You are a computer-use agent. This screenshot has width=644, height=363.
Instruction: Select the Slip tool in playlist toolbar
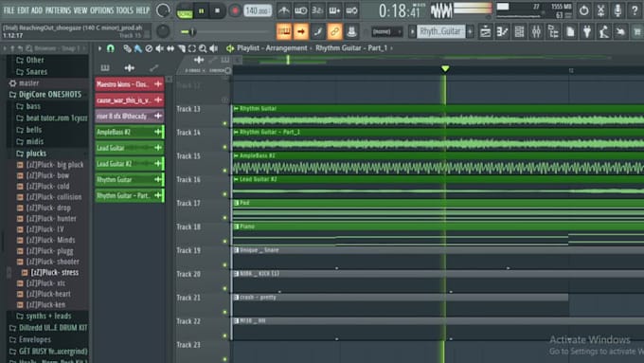coord(170,48)
